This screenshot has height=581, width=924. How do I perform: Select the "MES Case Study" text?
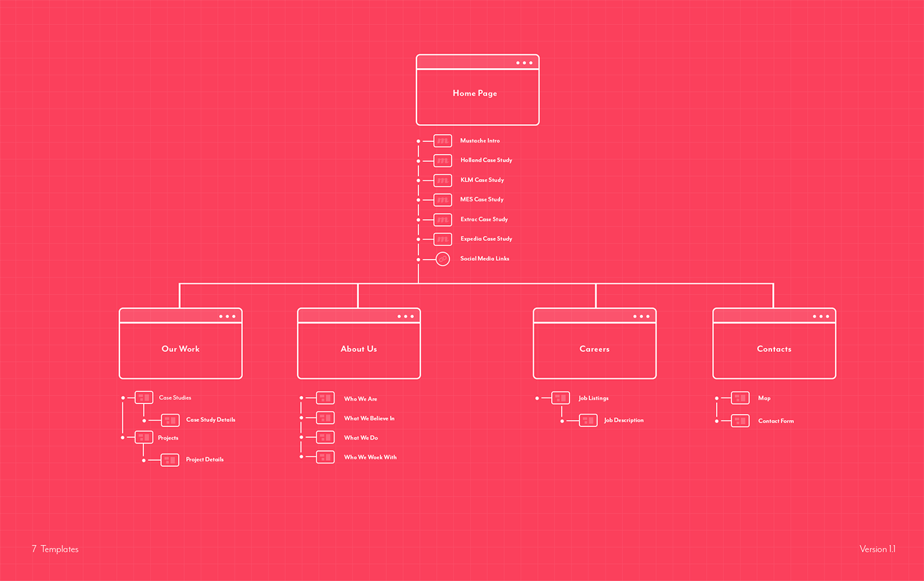pyautogui.click(x=482, y=199)
